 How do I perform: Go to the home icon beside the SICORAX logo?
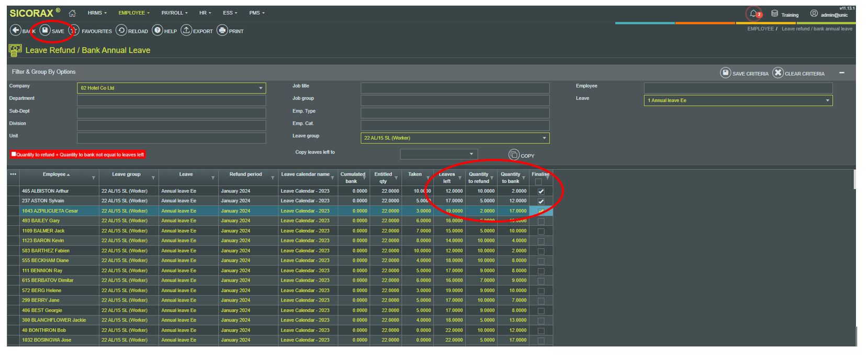(72, 13)
